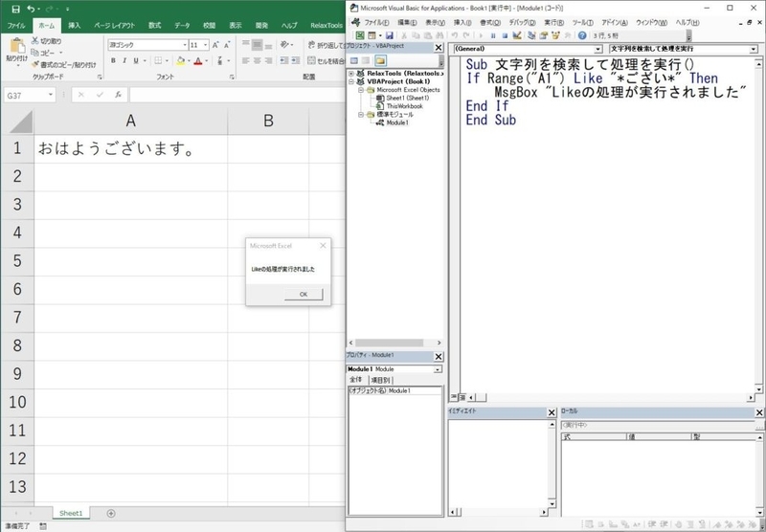Close the Immediate (イミディエイト) window

552,413
